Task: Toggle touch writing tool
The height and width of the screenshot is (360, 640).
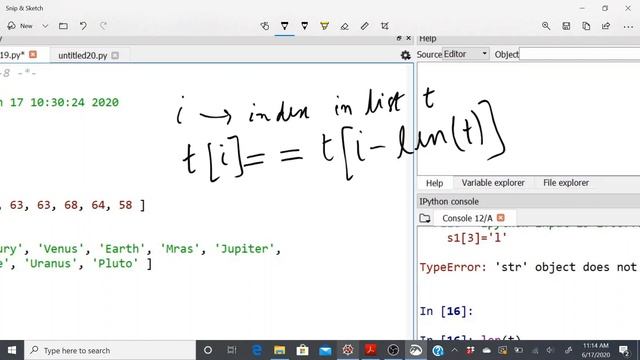Action: tap(264, 26)
